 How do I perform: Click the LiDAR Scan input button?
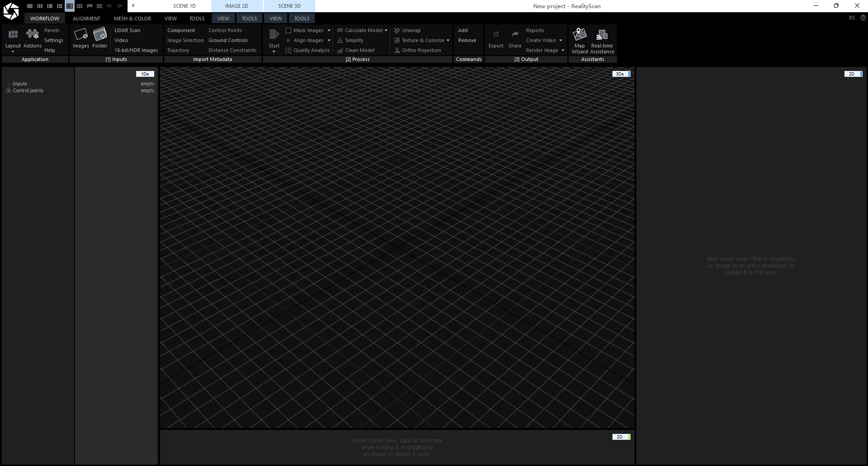tap(127, 30)
